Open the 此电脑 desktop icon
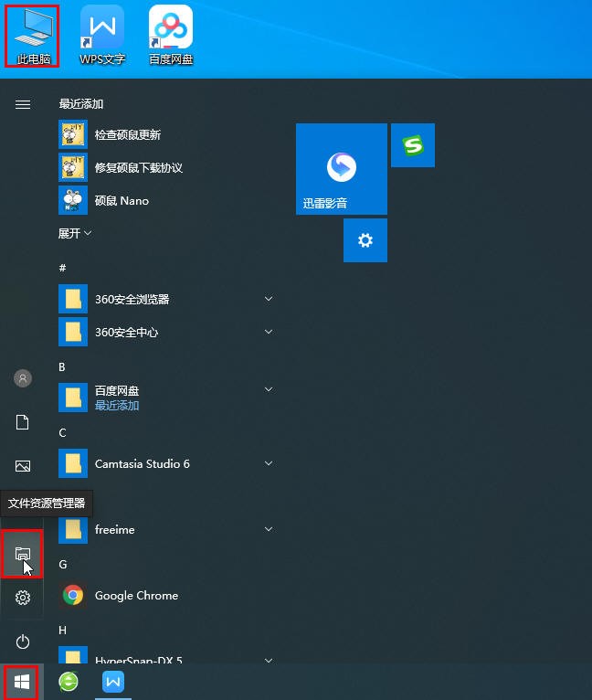Image resolution: width=592 pixels, height=700 pixels. [x=32, y=37]
